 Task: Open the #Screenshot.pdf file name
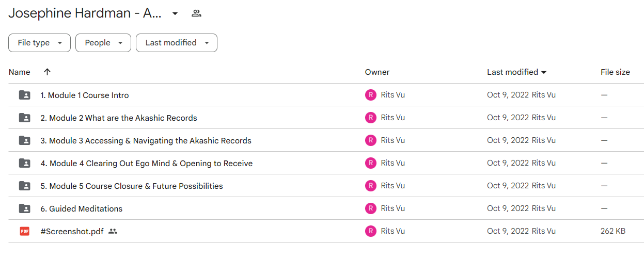(72, 232)
